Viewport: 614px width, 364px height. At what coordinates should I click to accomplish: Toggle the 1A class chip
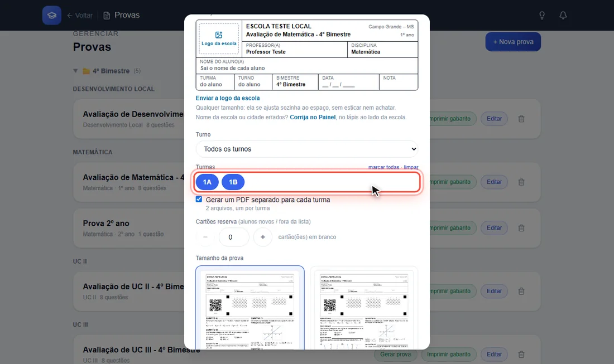coord(207,182)
